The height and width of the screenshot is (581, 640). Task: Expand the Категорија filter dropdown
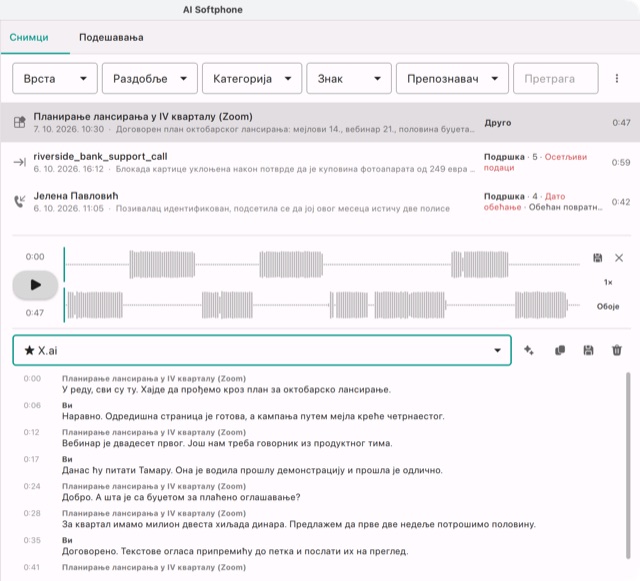252,78
